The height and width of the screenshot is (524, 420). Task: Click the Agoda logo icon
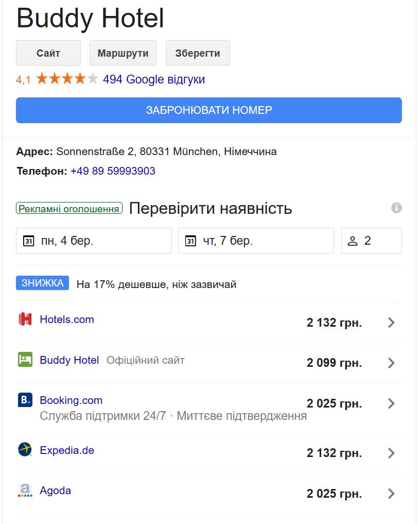point(25,490)
